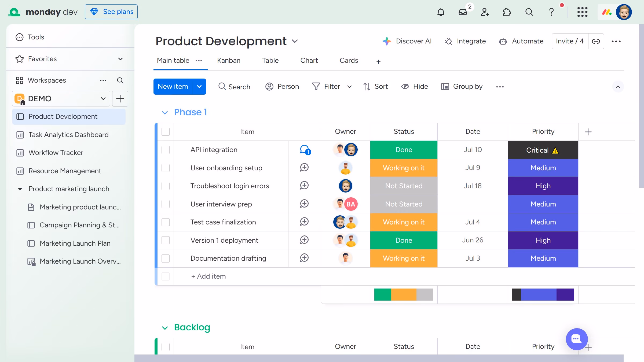Viewport: 644px width, 362px height.
Task: Add update to User onboarding setup
Action: point(304,168)
